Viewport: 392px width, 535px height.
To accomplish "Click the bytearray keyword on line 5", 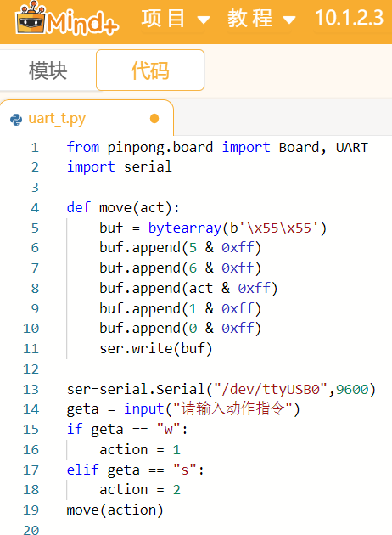I will coord(185,228).
